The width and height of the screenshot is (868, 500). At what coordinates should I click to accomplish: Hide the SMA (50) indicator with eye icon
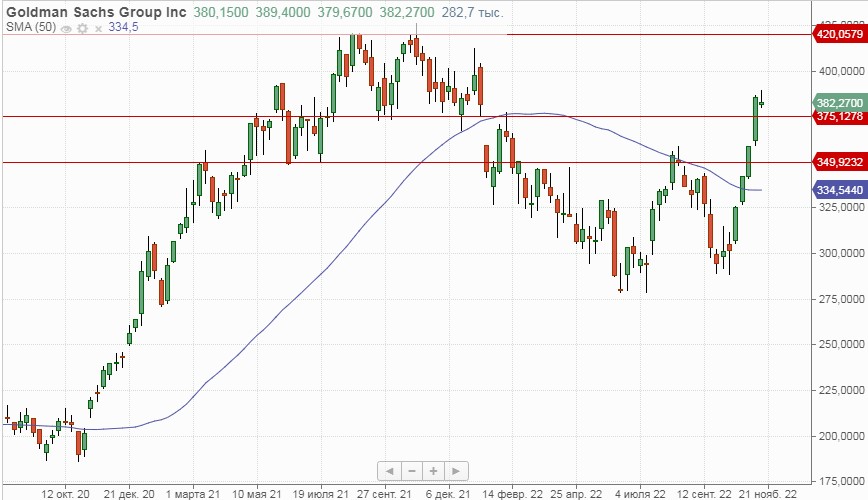pos(67,29)
